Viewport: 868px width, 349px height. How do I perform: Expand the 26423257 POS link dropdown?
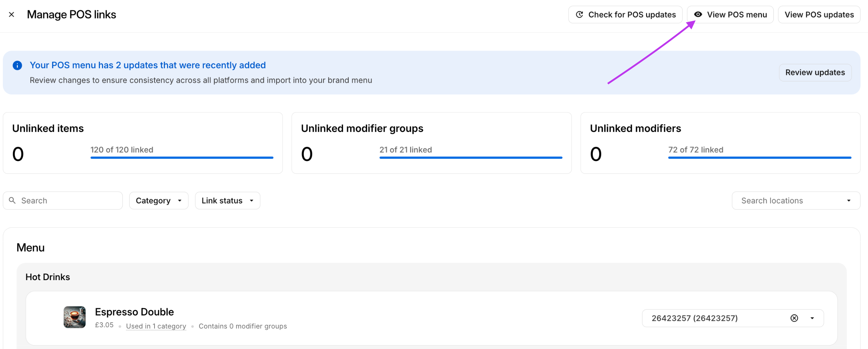point(812,318)
